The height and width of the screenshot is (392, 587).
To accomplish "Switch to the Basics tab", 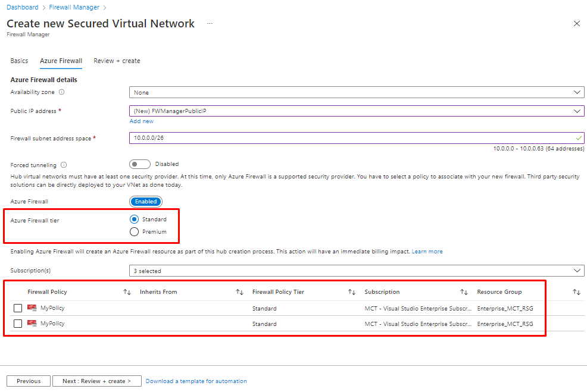I will click(19, 61).
